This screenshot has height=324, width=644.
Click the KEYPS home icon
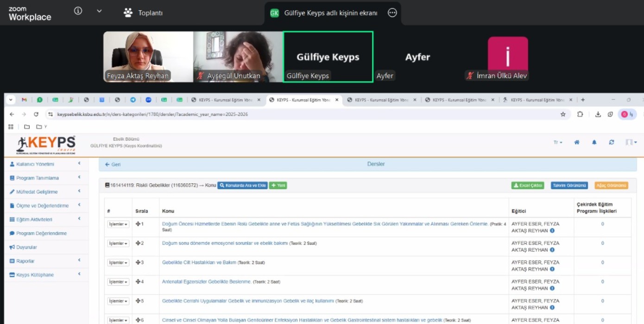pyautogui.click(x=577, y=143)
